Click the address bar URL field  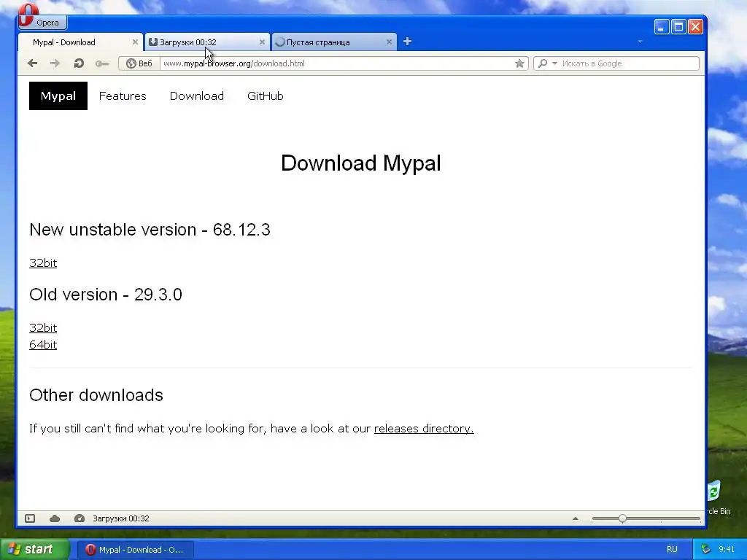(x=337, y=63)
